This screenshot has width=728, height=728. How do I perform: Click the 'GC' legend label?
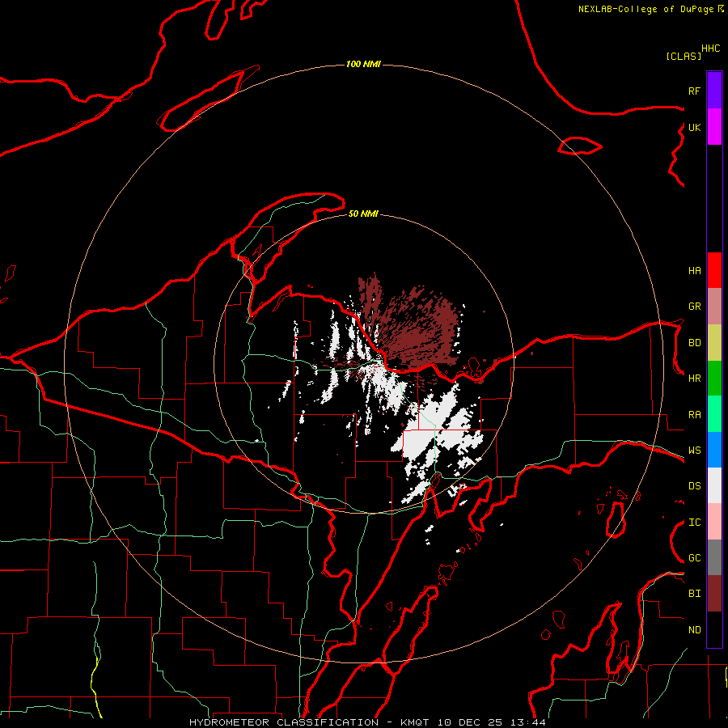694,558
